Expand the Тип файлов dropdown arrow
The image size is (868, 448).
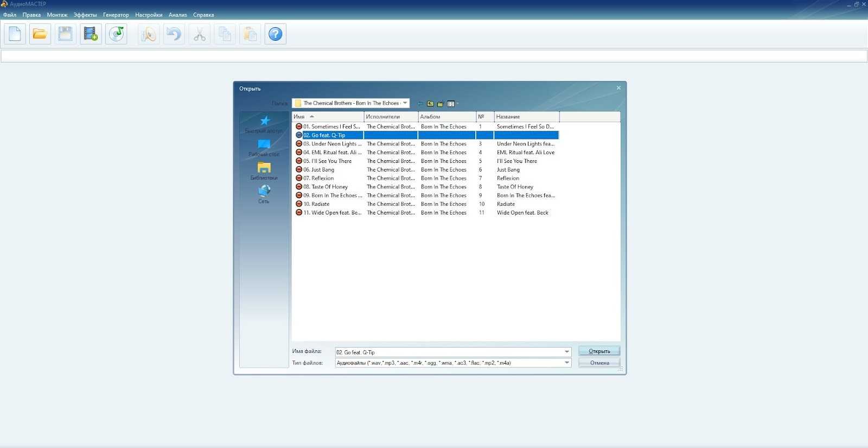pyautogui.click(x=567, y=363)
